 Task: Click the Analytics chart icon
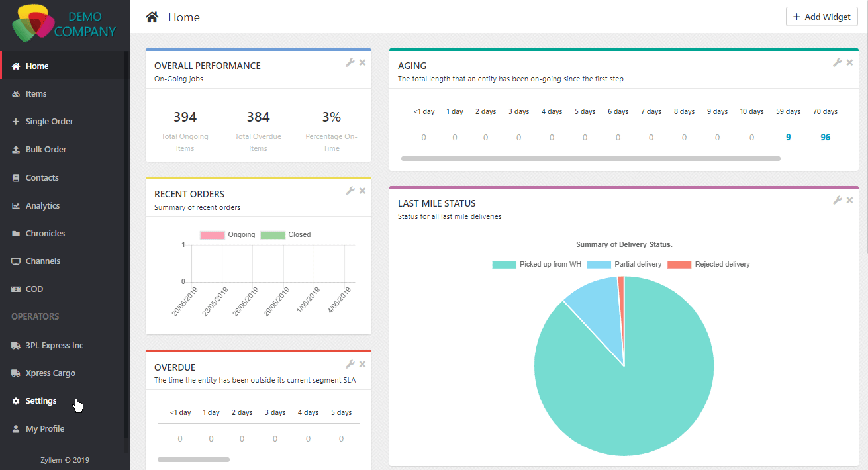tap(16, 206)
